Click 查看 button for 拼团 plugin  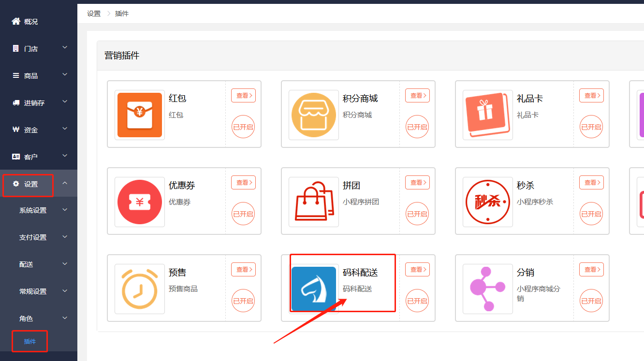(417, 183)
